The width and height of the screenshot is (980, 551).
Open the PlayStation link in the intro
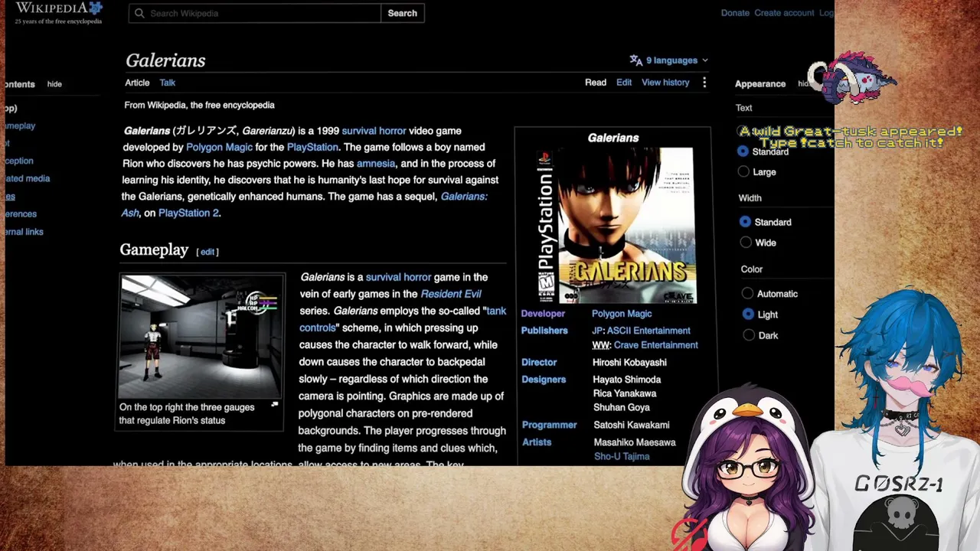pyautogui.click(x=312, y=147)
